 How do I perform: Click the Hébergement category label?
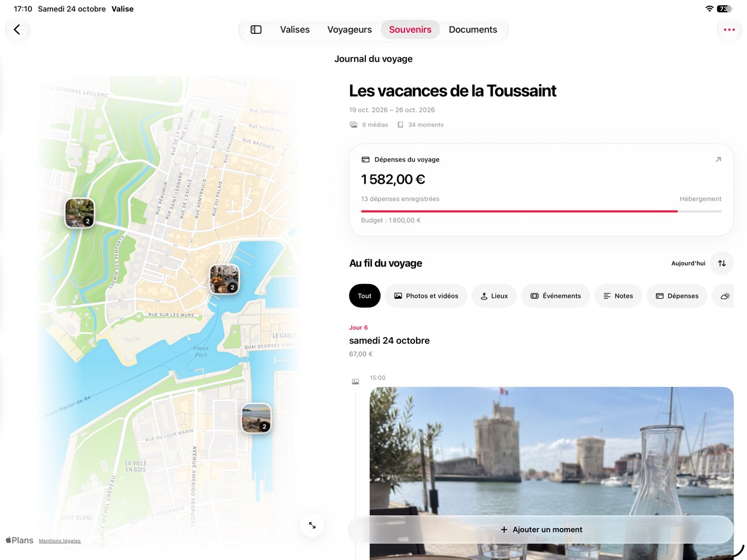coord(700,199)
